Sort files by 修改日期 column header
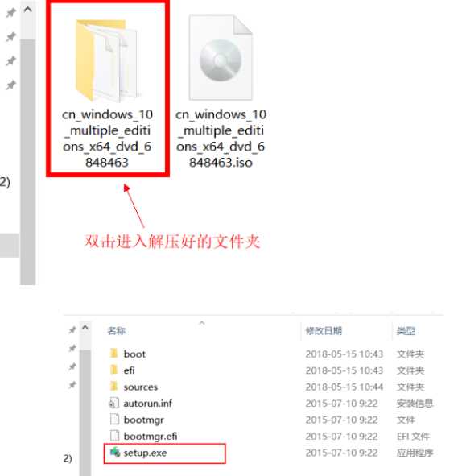Viewport: 462px width, 476px height. coord(324,330)
